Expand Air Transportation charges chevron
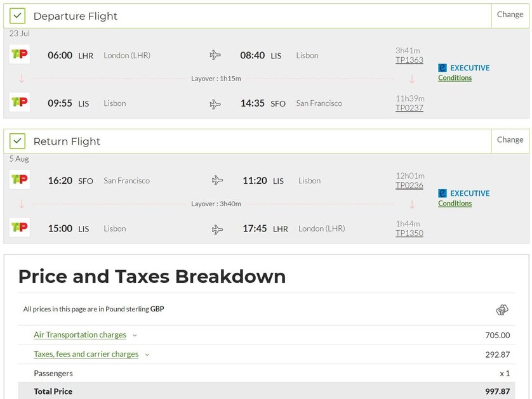532x399 pixels. (135, 336)
